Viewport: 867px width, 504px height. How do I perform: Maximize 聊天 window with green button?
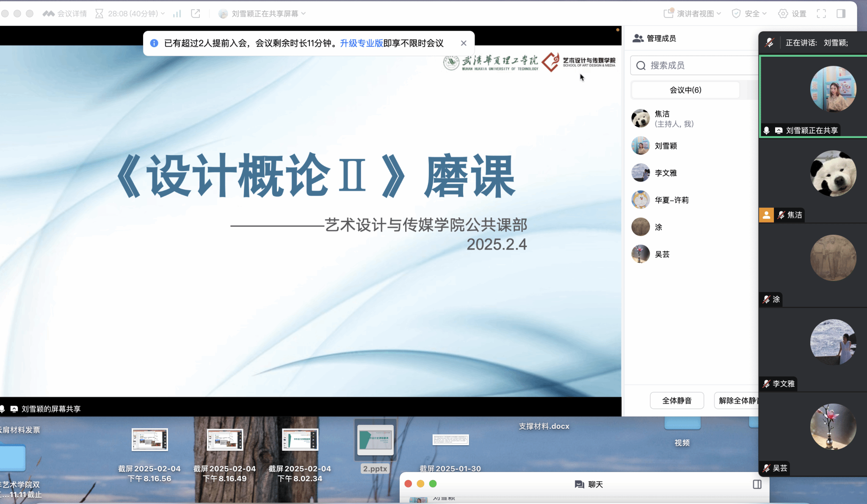point(433,484)
